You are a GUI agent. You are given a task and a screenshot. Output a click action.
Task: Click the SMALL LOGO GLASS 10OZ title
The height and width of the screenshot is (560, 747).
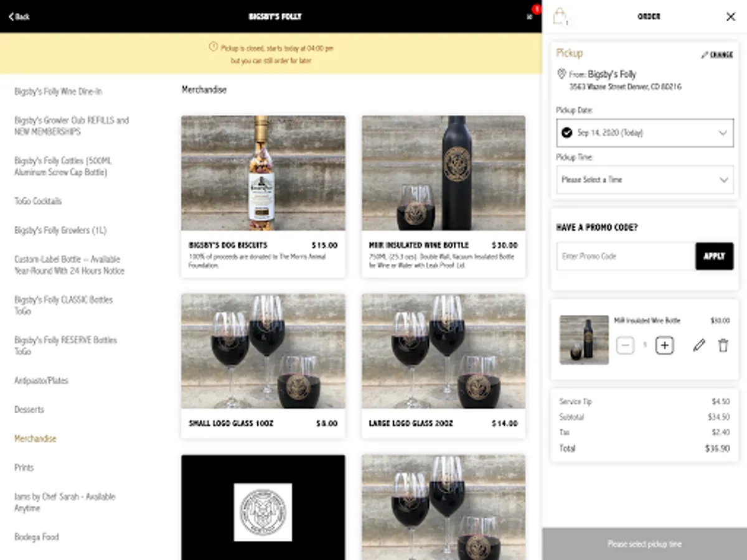pyautogui.click(x=231, y=423)
